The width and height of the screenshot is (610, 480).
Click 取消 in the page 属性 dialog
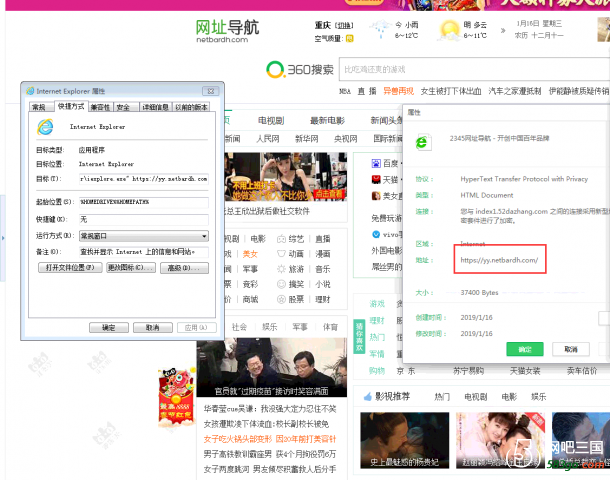[x=571, y=349]
